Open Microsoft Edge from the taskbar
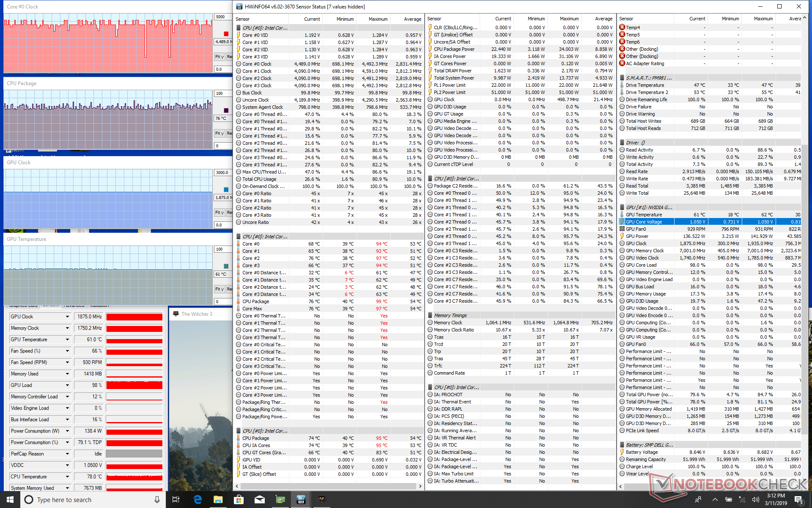Screen dimensions: 812x508 coord(197,500)
